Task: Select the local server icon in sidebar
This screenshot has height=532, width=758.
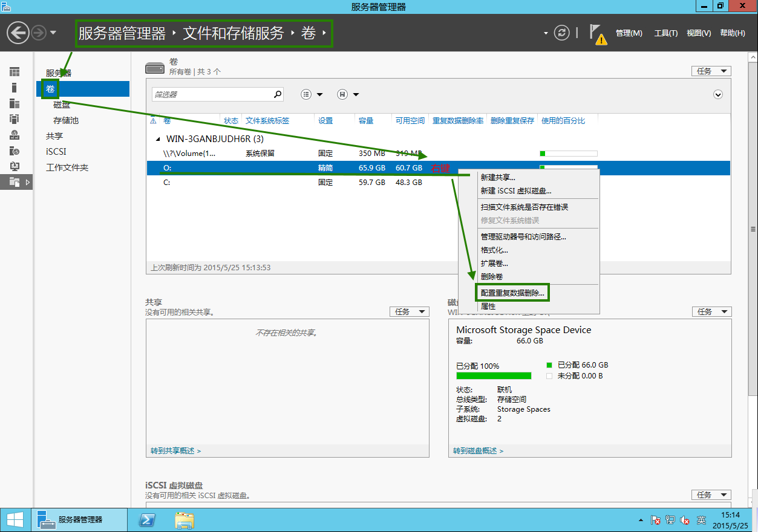Action: point(16,88)
